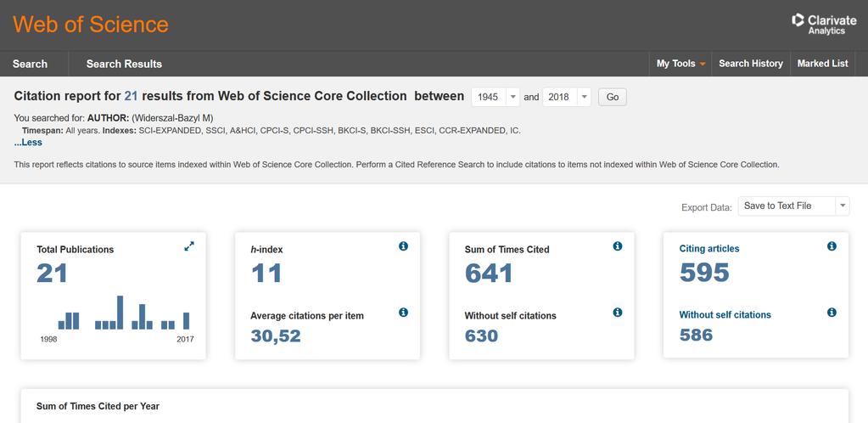
Task: Click the Web of Science title
Action: click(91, 25)
